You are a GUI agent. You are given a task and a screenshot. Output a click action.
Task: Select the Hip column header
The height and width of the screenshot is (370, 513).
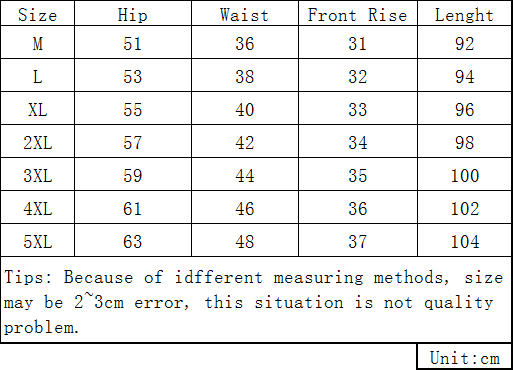(133, 14)
